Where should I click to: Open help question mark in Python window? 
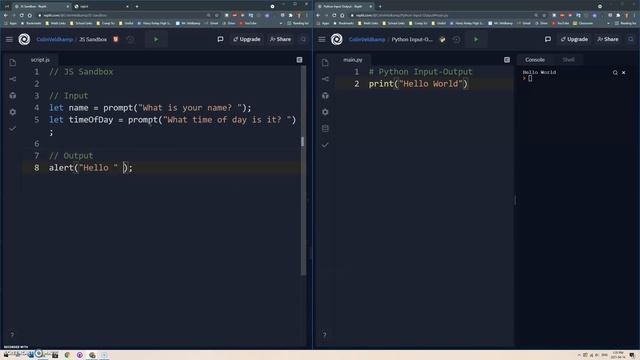[324, 335]
